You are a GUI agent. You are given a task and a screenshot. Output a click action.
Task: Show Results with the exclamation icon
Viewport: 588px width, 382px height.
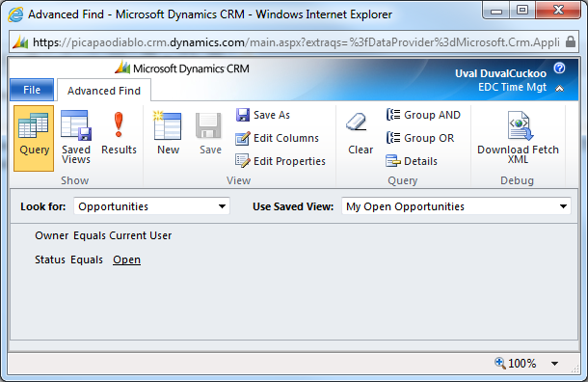coord(119,133)
